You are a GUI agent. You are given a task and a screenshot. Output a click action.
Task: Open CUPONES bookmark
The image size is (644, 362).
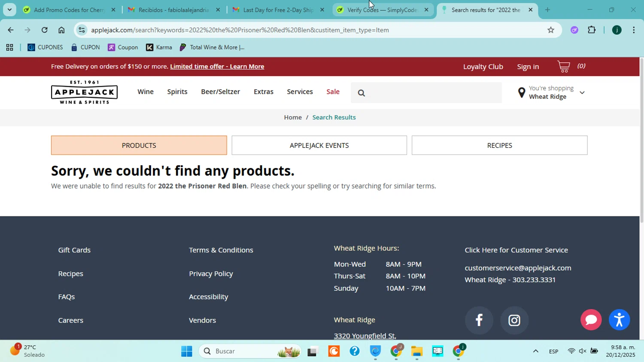(45, 48)
